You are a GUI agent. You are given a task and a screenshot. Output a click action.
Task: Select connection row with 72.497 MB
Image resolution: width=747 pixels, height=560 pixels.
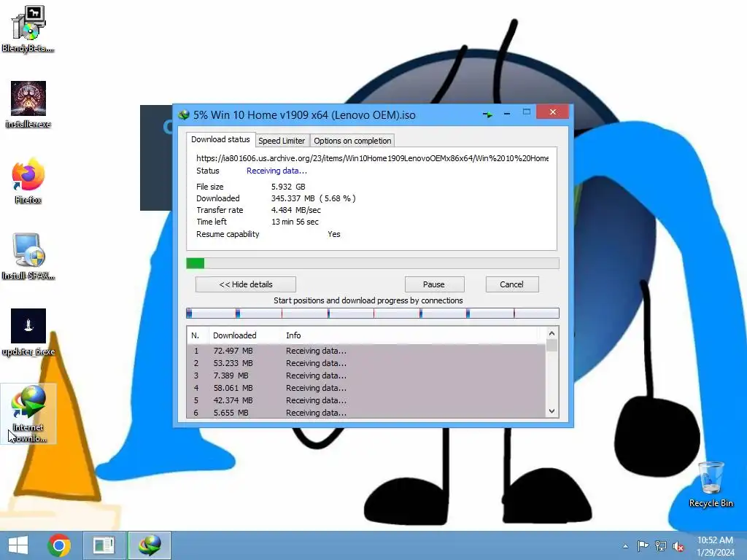(366, 351)
